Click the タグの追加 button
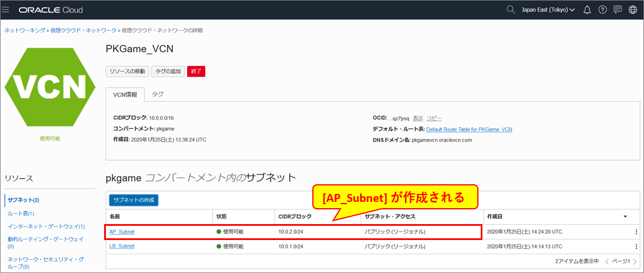 tap(168, 72)
